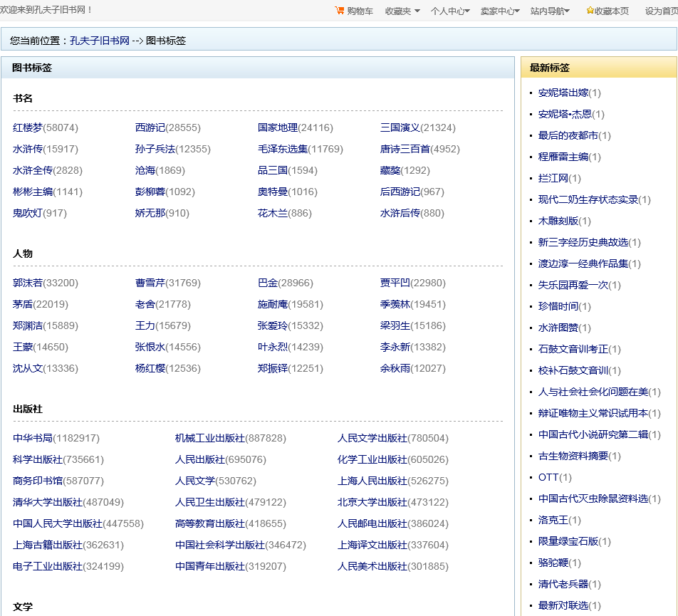This screenshot has width=678, height=616.
Task: Open the 西游记 tag link
Action: (150, 127)
